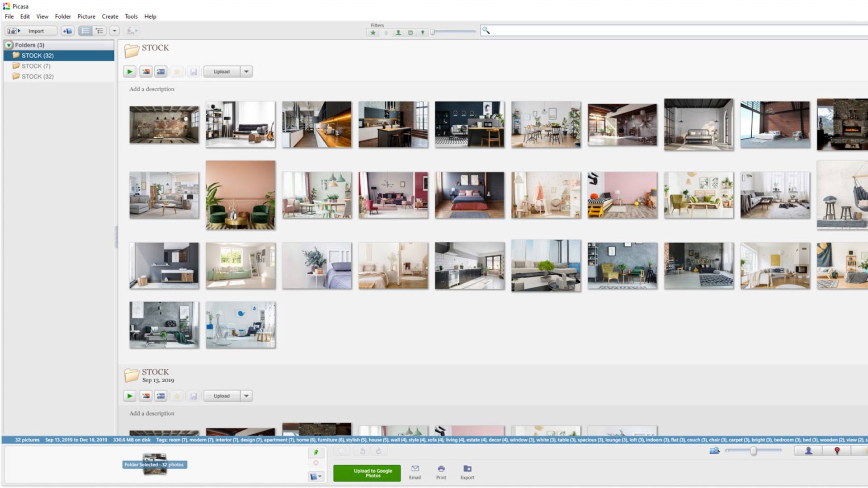Click Upload button in top STOCK header

pyautogui.click(x=222, y=71)
